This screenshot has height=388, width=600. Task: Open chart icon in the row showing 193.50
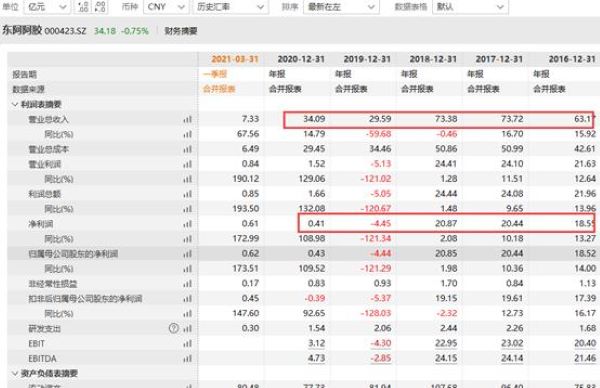188,209
